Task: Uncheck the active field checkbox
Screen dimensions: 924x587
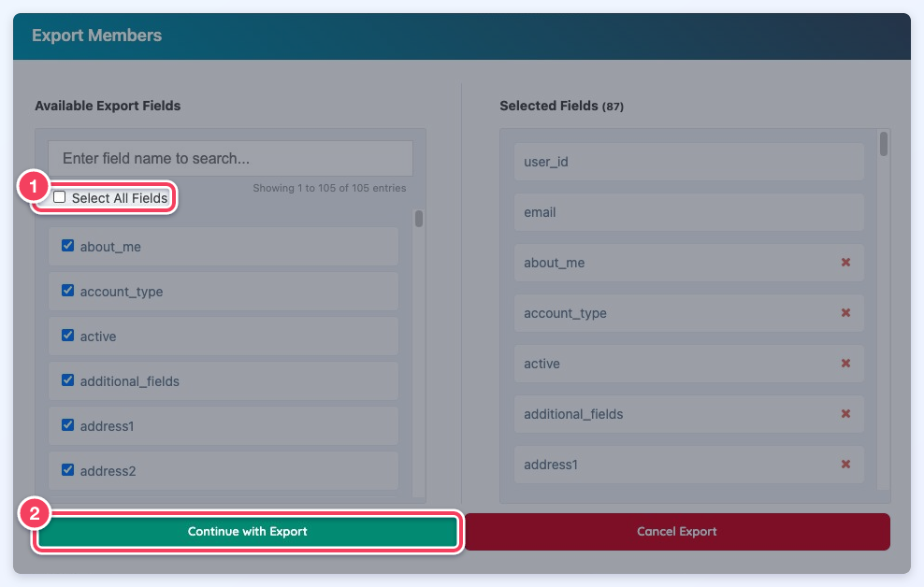Action: [x=67, y=335]
